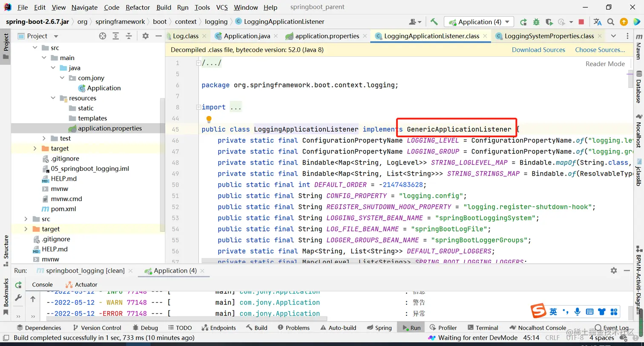This screenshot has width=644, height=346.
Task: Open the Terminal tool window
Action: [x=483, y=328]
